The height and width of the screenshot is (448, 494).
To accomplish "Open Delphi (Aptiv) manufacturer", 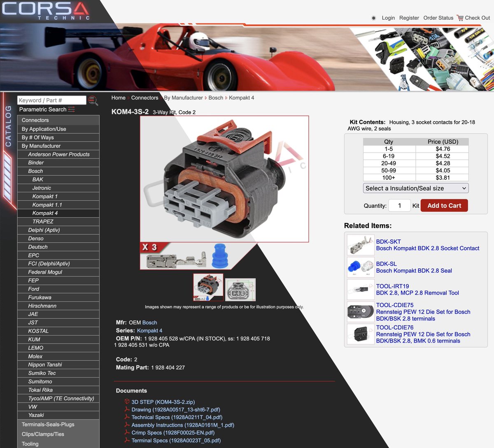I will pyautogui.click(x=58, y=230).
